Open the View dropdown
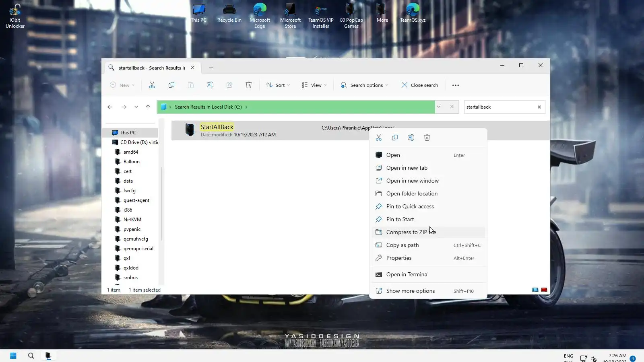 tap(314, 85)
